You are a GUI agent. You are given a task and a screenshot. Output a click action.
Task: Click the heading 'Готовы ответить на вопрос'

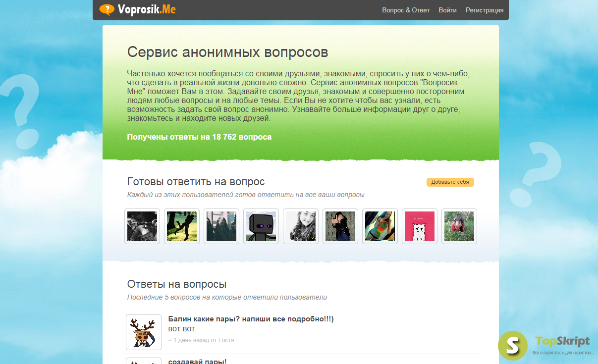196,182
